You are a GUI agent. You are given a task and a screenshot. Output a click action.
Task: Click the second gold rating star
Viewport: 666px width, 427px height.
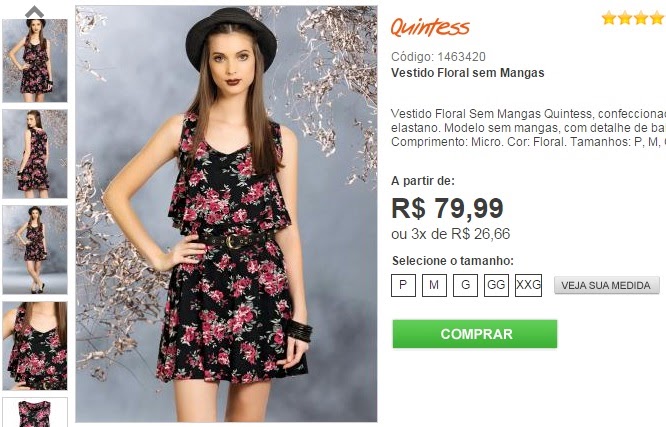pyautogui.click(x=625, y=18)
